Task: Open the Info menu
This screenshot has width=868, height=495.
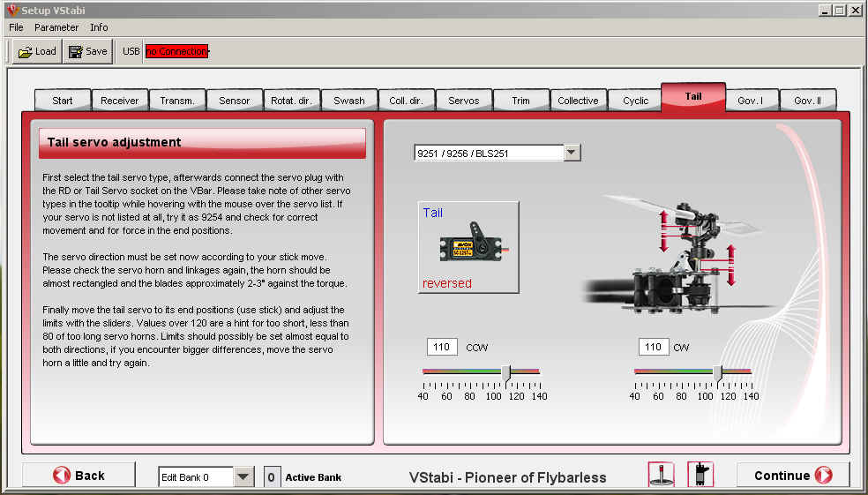Action: tap(99, 27)
